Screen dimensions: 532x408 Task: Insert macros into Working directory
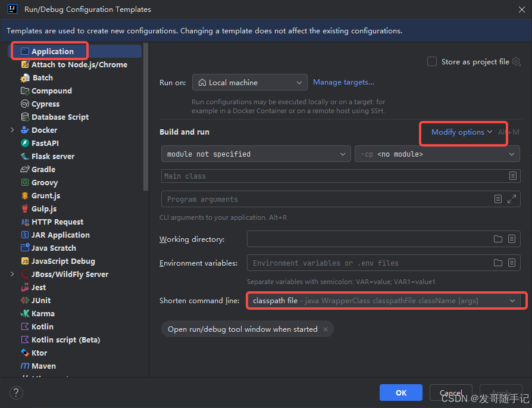point(512,239)
